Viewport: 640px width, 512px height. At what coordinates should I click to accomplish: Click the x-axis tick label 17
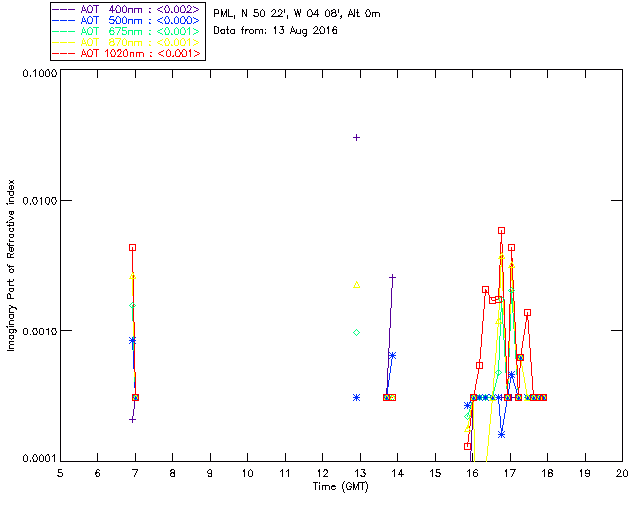point(510,473)
